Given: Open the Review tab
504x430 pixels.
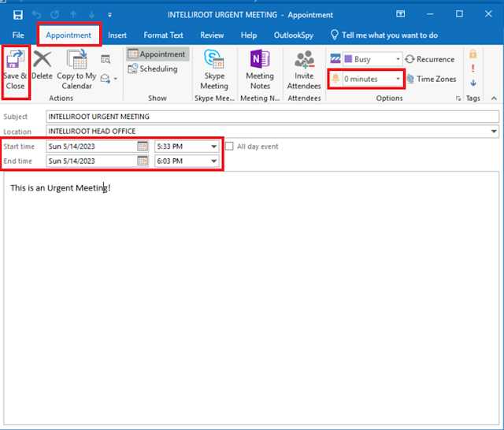Looking at the screenshot, I should click(212, 35).
